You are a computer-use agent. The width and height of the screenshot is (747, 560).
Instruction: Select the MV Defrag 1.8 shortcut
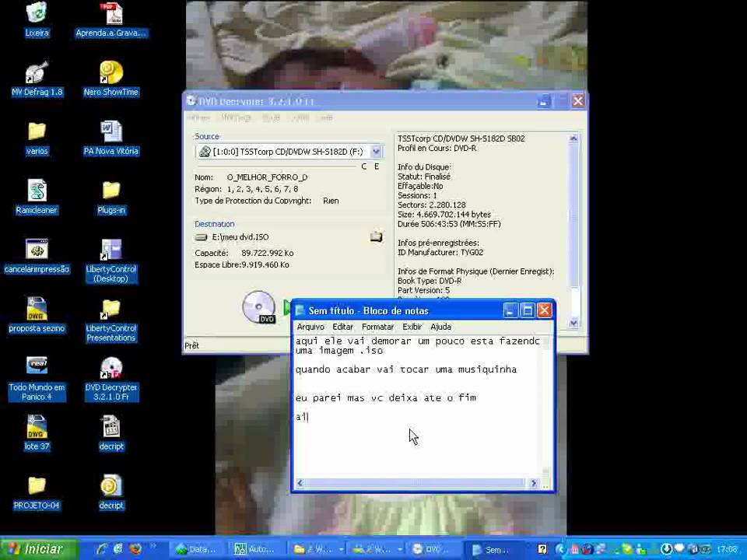(x=37, y=79)
